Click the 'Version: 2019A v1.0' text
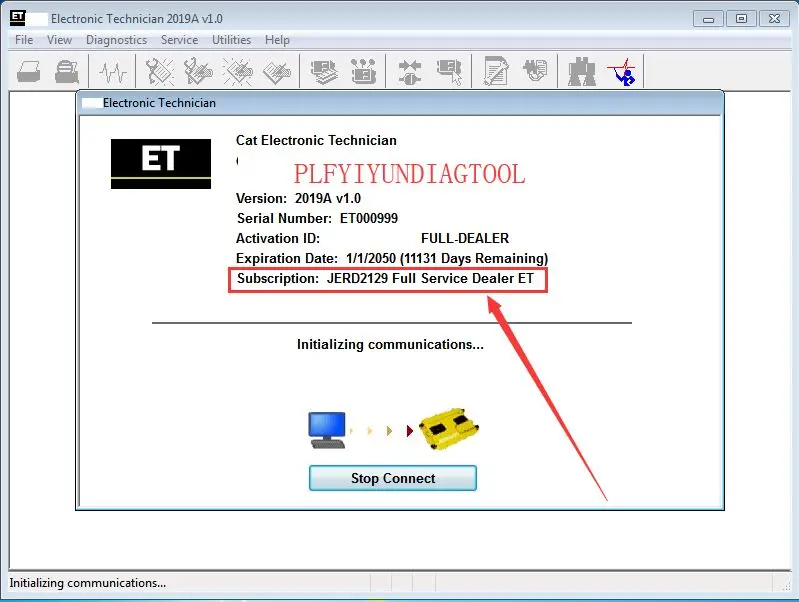 [x=298, y=198]
